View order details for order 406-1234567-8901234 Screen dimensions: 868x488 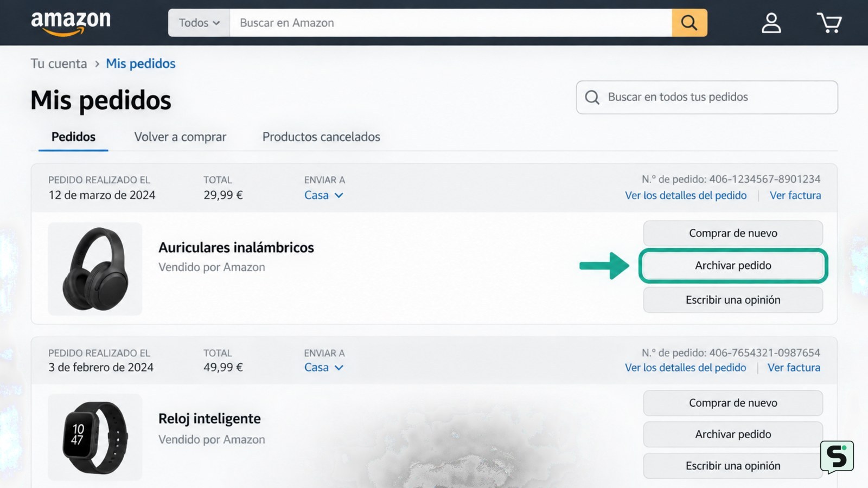(x=686, y=195)
